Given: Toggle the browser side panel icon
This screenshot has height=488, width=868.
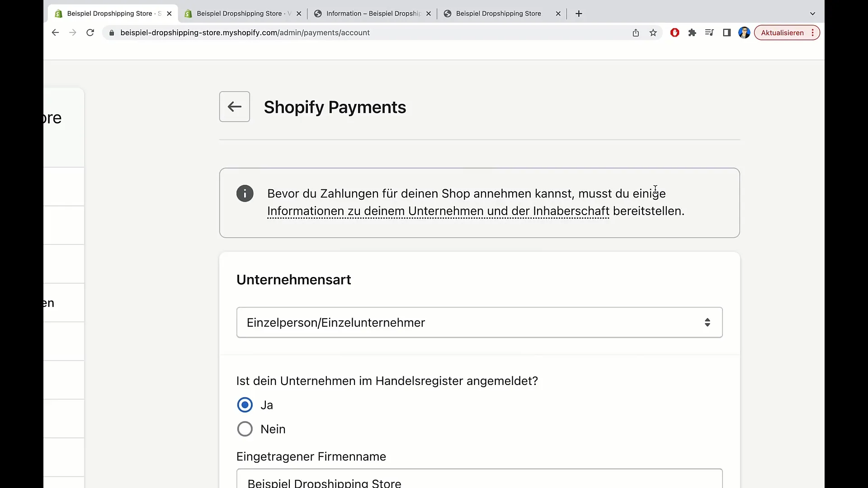Looking at the screenshot, I should (x=726, y=33).
